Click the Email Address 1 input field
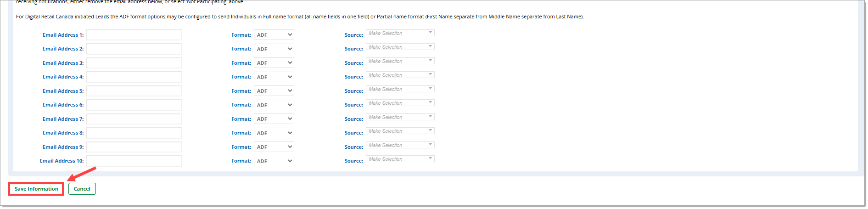 point(134,35)
